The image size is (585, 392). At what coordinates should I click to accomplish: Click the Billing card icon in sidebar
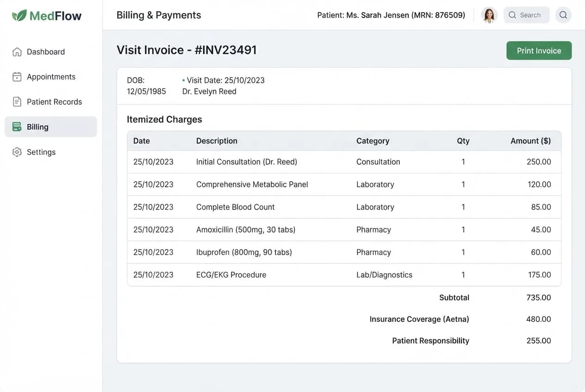pos(17,127)
